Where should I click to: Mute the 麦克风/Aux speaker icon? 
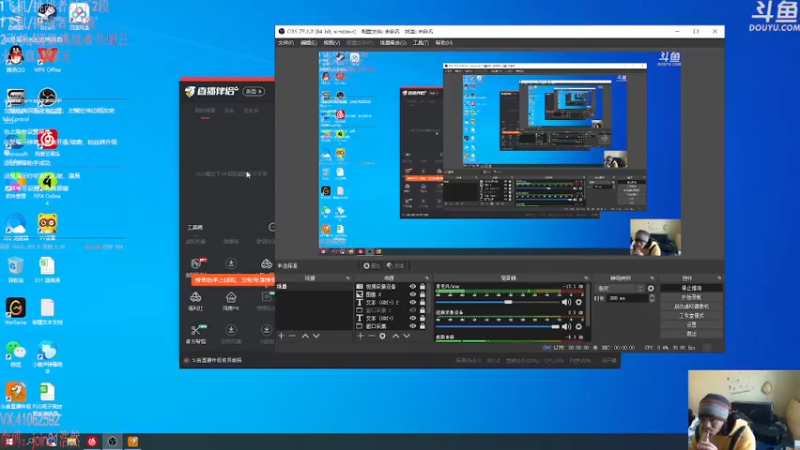[x=566, y=302]
